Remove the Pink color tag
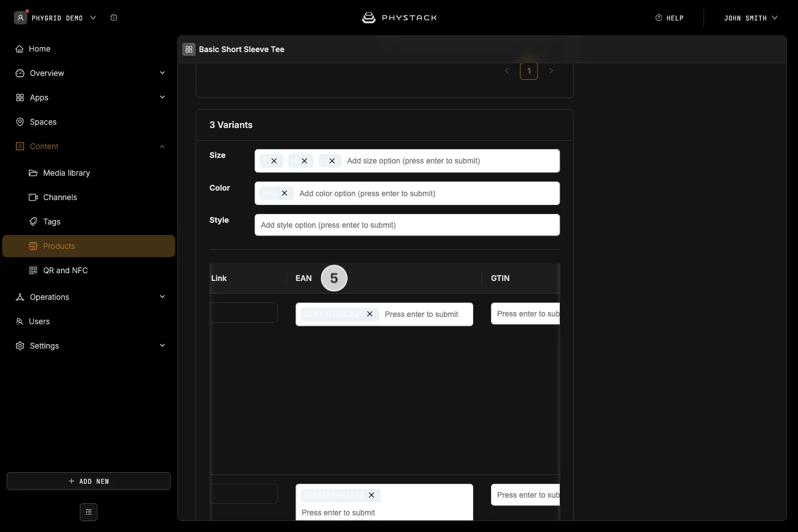 pos(284,193)
